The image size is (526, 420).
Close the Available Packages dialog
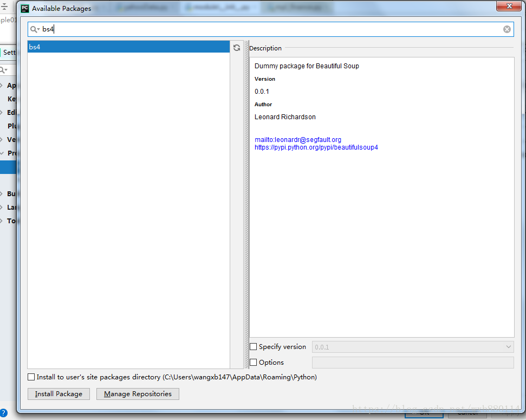(509, 6)
